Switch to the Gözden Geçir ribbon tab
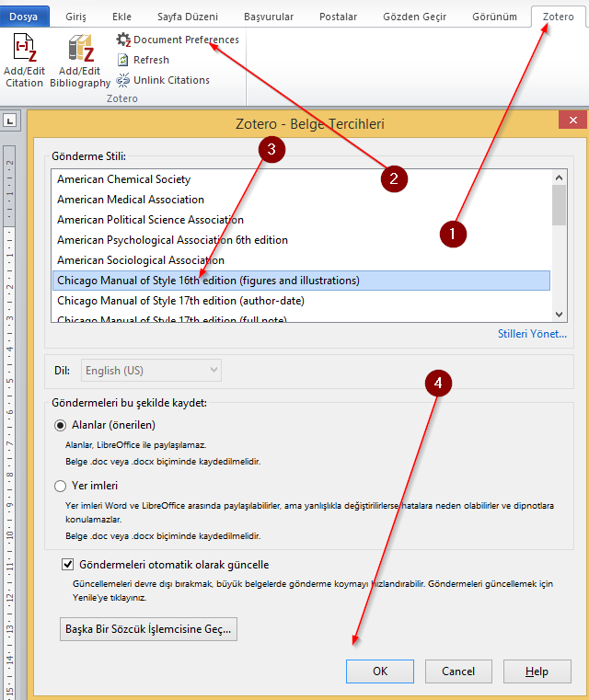589x700 pixels. (x=414, y=17)
